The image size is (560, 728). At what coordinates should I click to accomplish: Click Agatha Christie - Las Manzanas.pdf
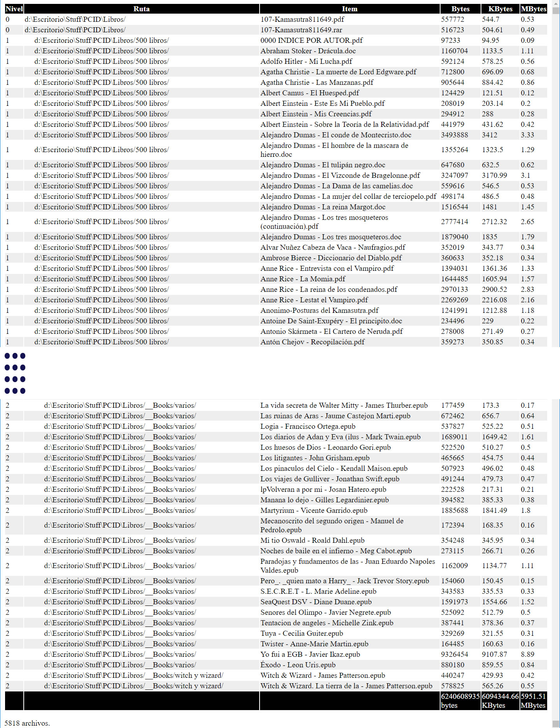(x=317, y=82)
